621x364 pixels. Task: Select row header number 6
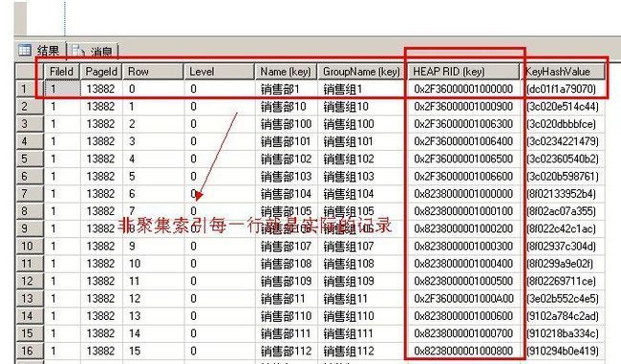click(x=30, y=176)
